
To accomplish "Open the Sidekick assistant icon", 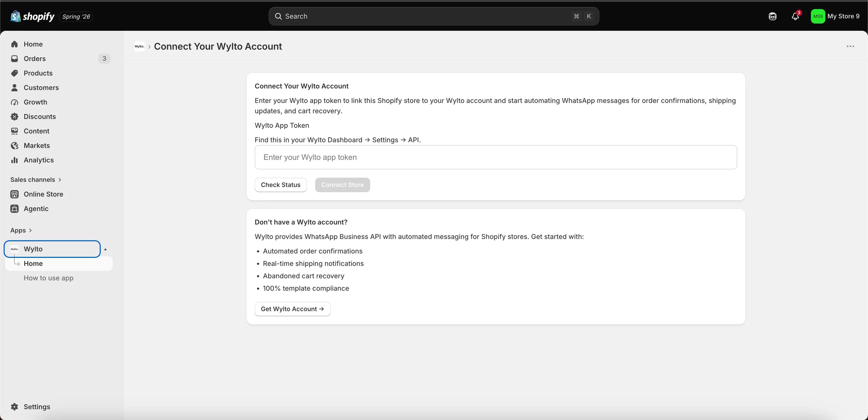I will 773,16.
